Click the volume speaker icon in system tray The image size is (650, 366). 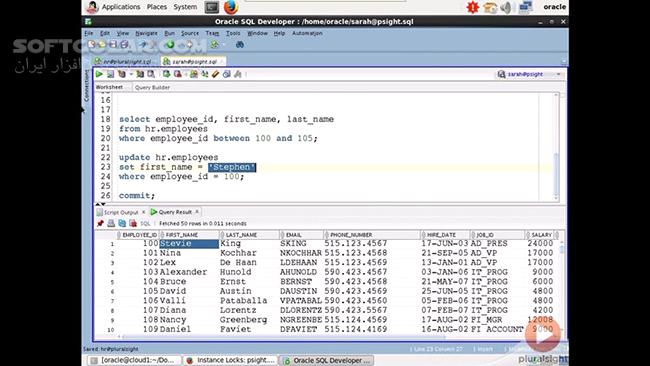pyautogui.click(x=506, y=7)
